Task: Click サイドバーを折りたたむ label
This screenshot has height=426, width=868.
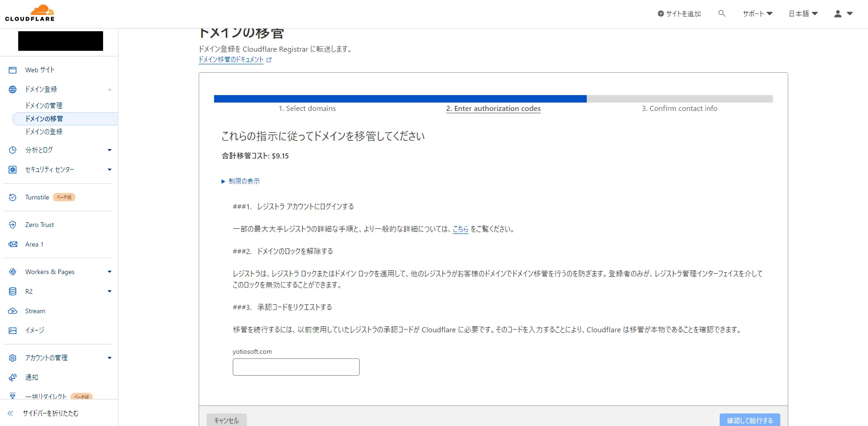Action: point(51,413)
